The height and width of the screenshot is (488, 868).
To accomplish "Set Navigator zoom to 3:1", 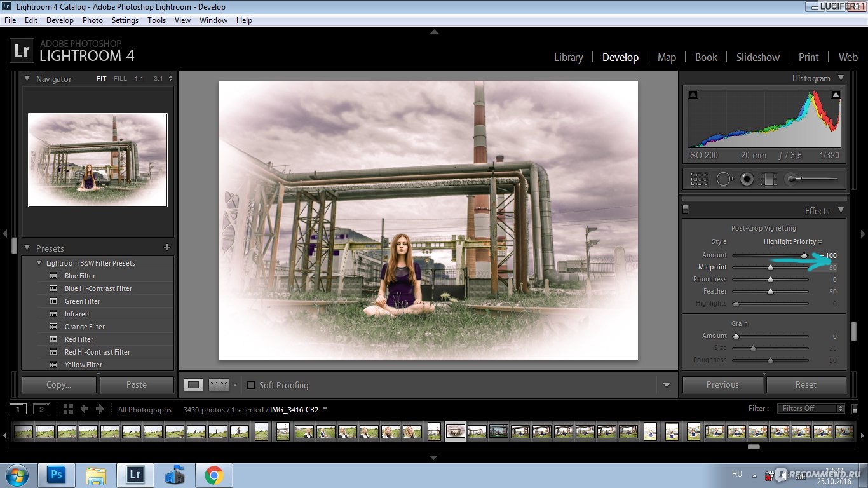I will click(x=158, y=79).
